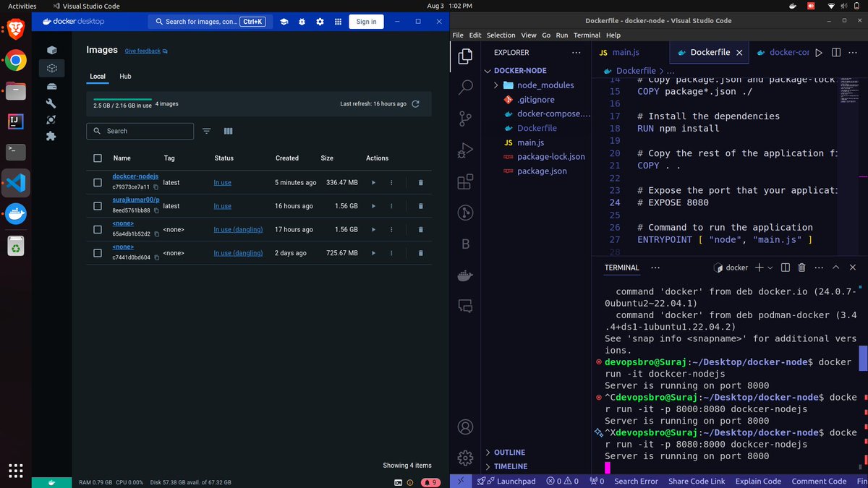Split the terminal panel
This screenshot has height=488, width=868.
click(x=785, y=267)
